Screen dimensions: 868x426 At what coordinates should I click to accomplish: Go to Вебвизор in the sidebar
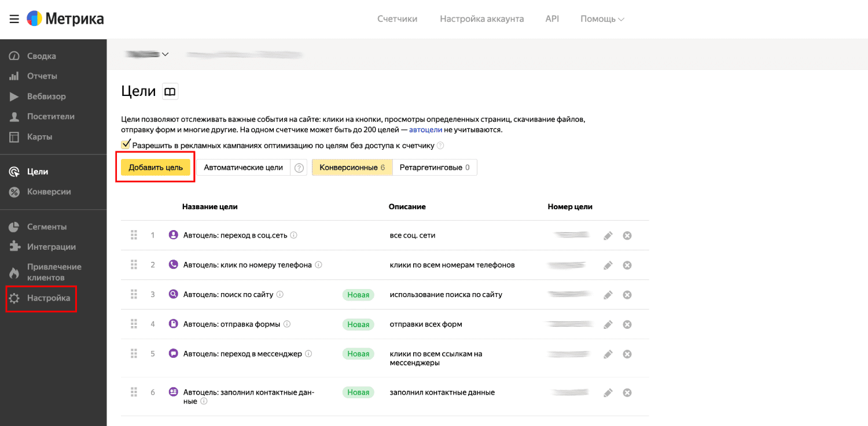[x=46, y=97]
